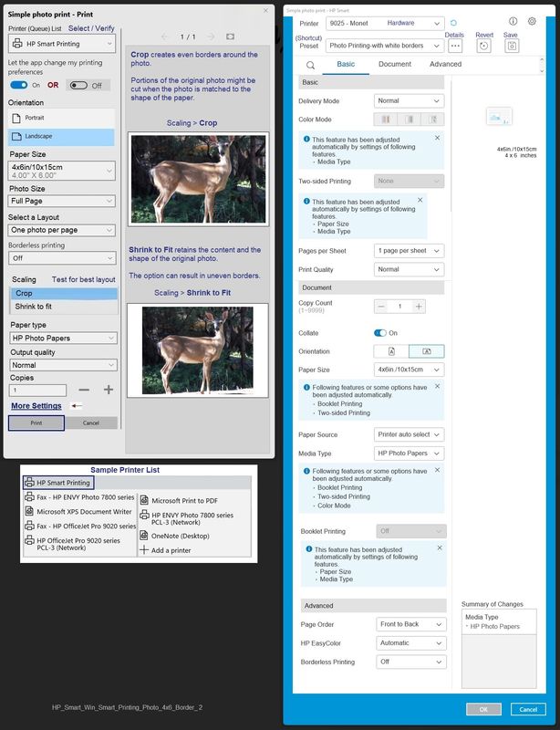Open the Output quality Normal dropdown

(64, 366)
